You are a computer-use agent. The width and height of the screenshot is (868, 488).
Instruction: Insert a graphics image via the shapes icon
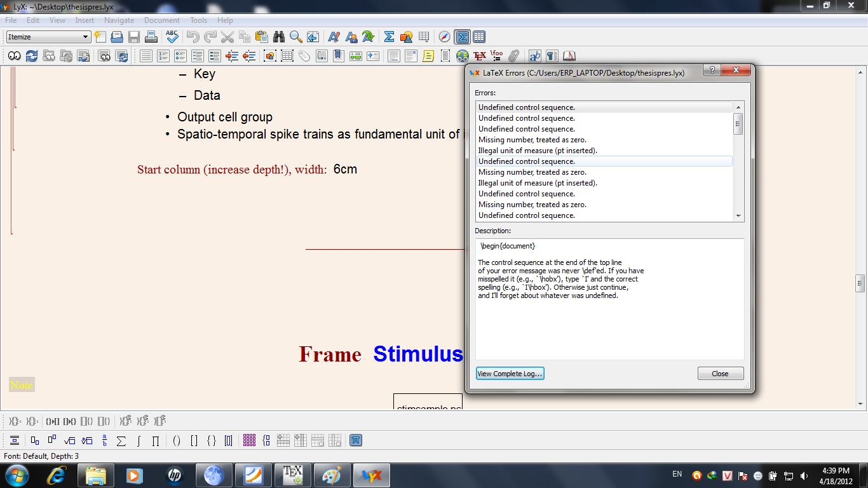point(407,37)
